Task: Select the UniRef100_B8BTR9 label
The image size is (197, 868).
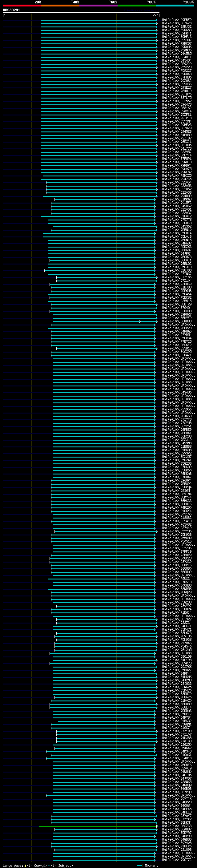Action: 176,304
